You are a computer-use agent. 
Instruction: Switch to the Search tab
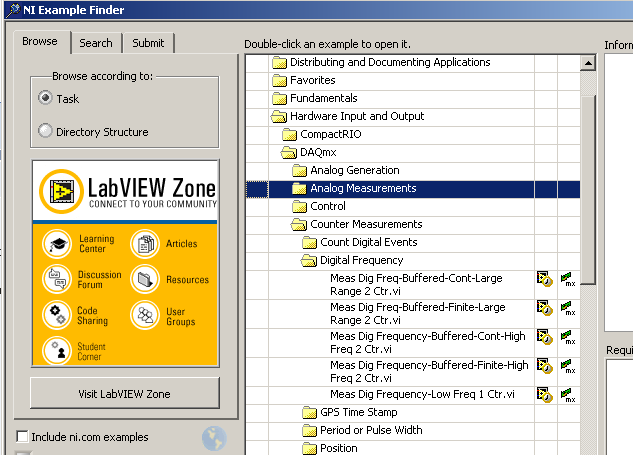96,43
